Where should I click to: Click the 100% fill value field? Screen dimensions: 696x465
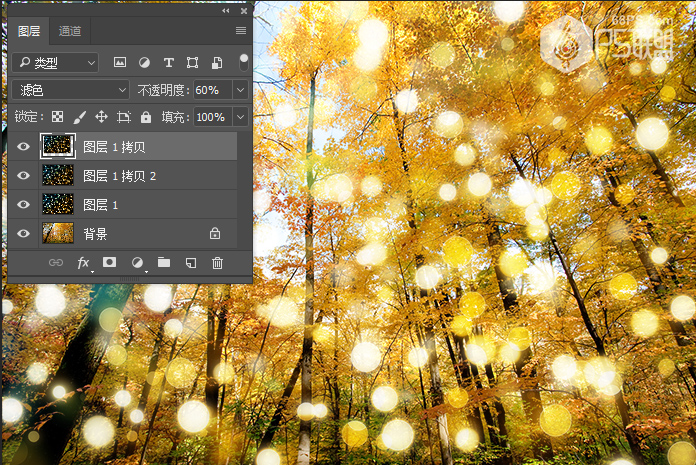[x=212, y=117]
